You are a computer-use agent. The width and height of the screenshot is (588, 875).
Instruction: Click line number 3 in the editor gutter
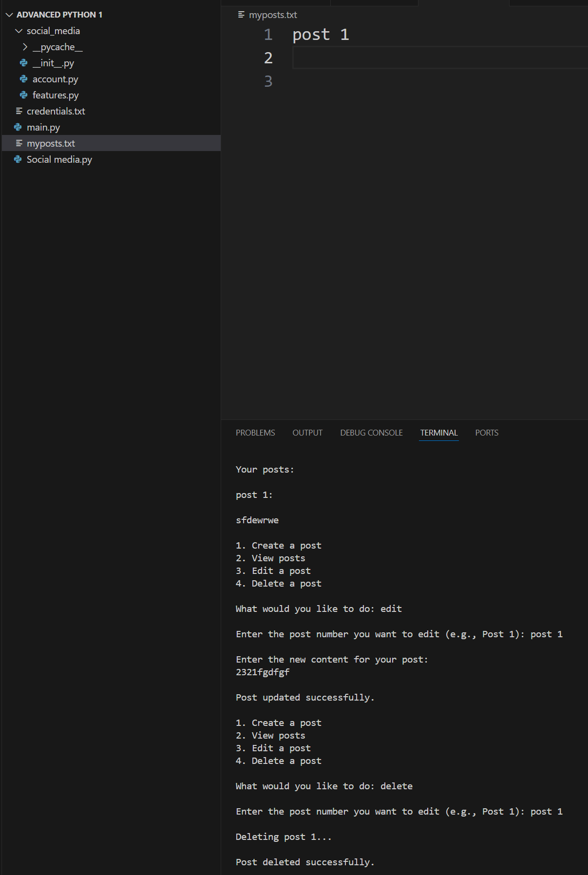(268, 81)
